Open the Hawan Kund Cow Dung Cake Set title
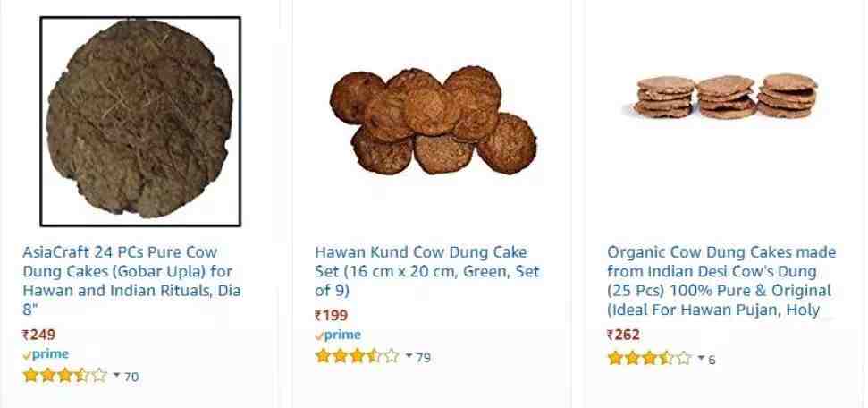Screen dimensions: 868x408 tap(426, 271)
